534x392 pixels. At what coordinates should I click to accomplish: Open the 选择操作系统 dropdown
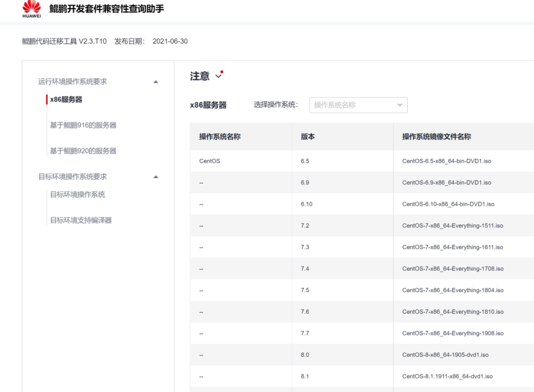(358, 105)
